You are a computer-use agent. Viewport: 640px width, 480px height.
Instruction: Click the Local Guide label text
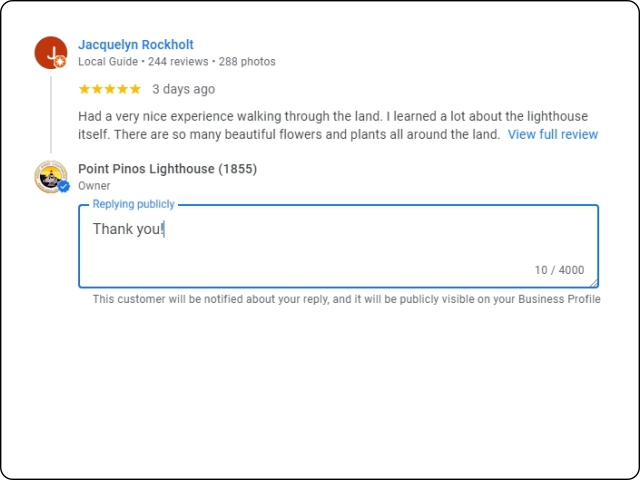click(x=108, y=62)
